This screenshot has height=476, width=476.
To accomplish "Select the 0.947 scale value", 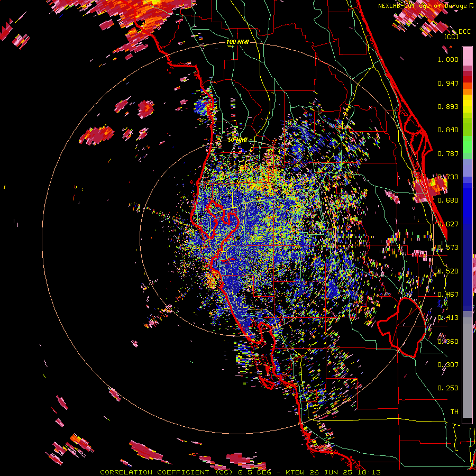I will pos(448,83).
